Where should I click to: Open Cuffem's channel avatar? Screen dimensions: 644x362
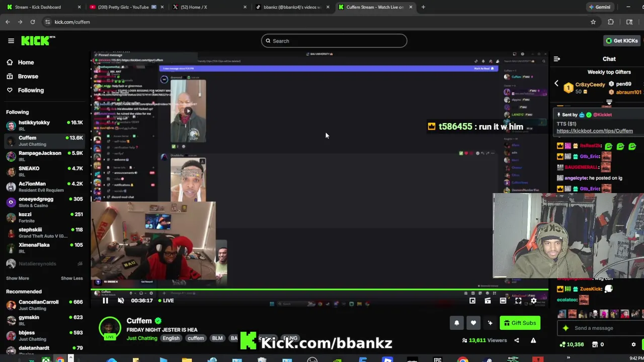click(110, 328)
